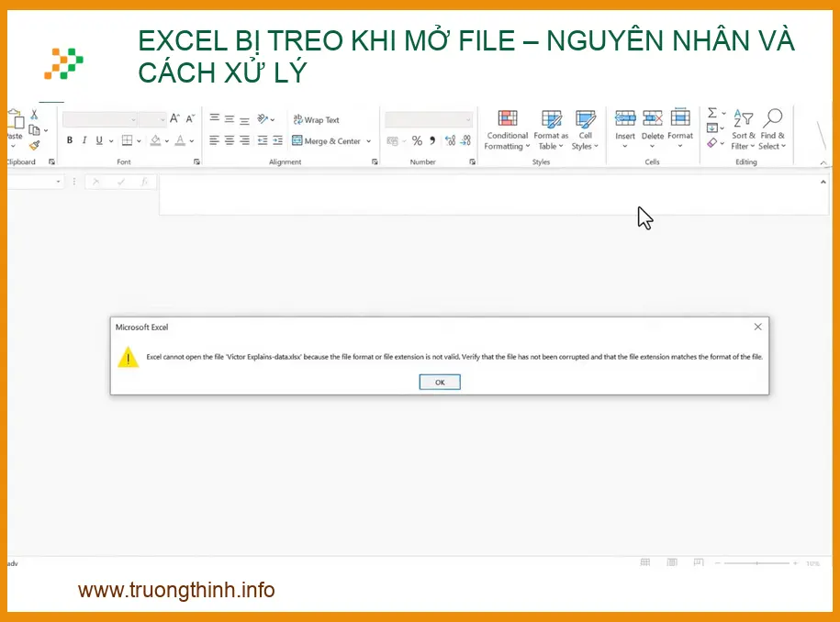Toggle Underline formatting
The image size is (840, 622).
click(x=99, y=140)
